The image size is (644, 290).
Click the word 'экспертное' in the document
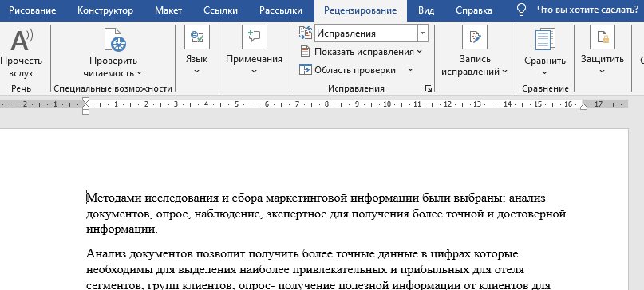297,214
